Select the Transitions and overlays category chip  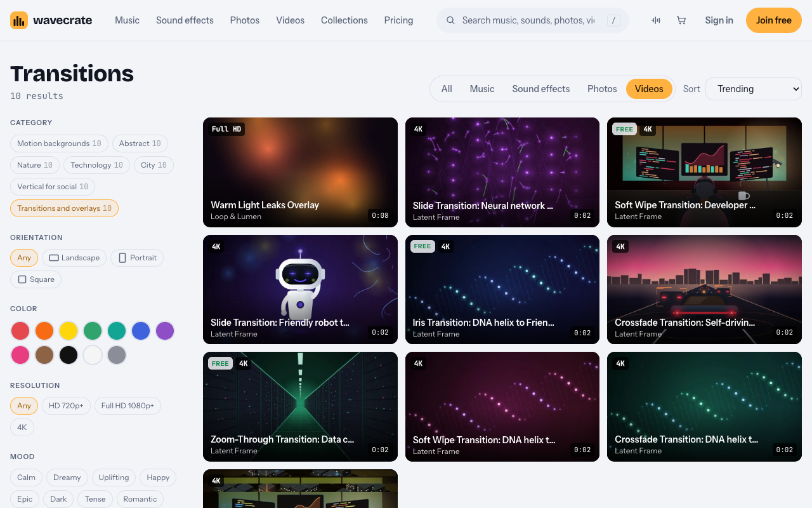pos(64,208)
